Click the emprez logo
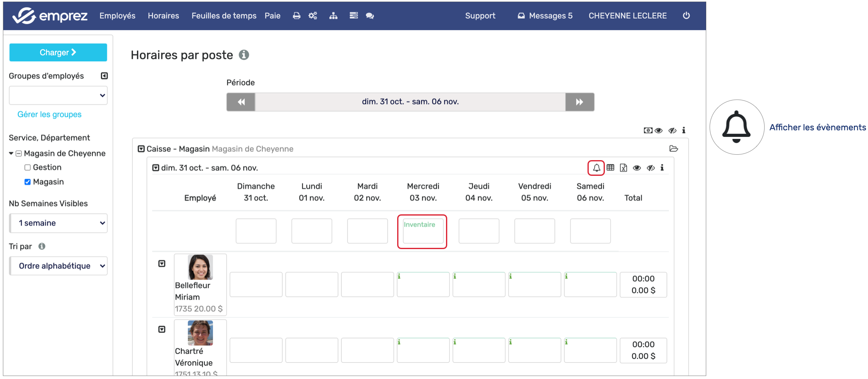 point(50,16)
